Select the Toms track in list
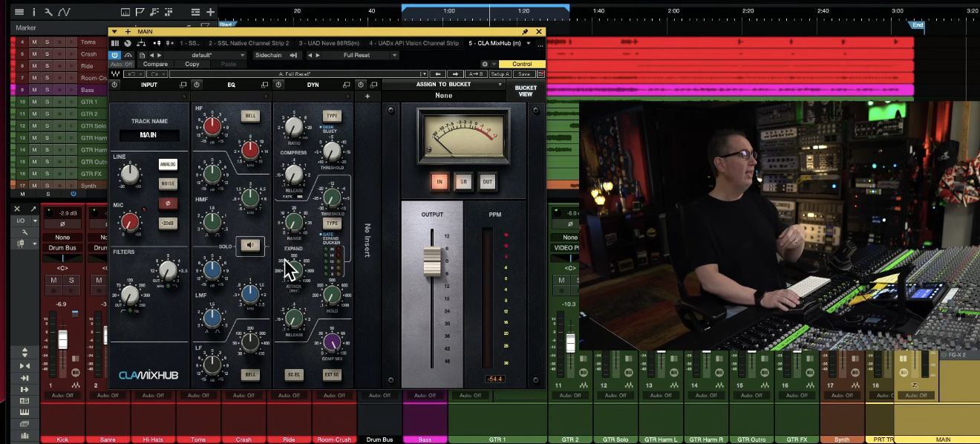 click(88, 42)
